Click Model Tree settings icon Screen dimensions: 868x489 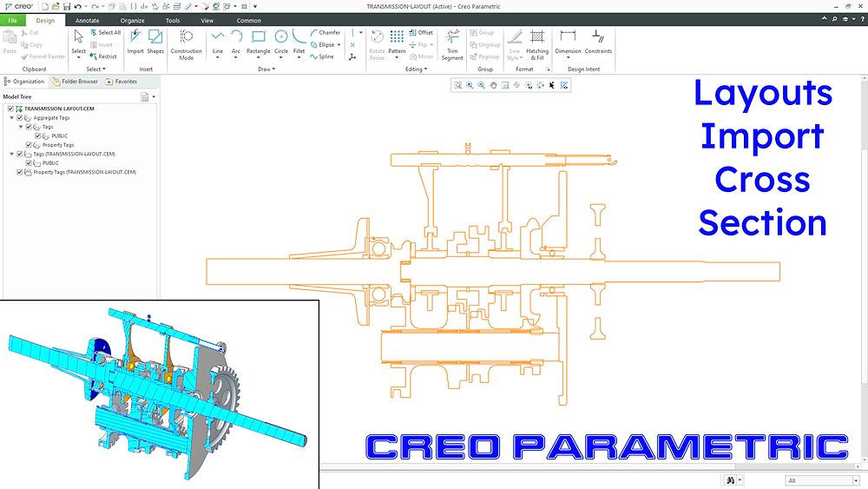144,97
